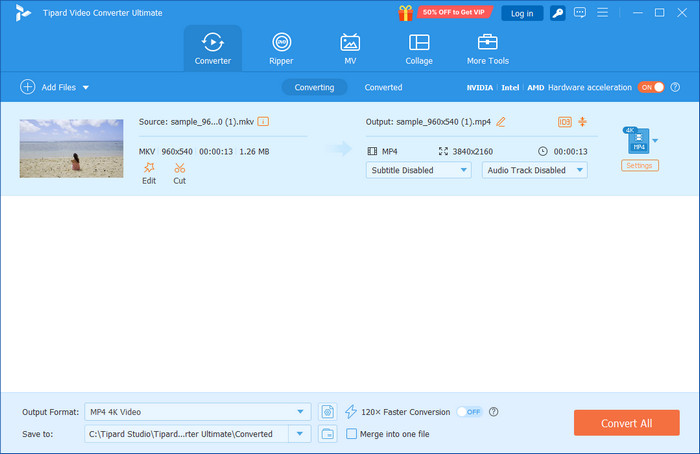700x454 pixels.
Task: Open the Subtitle Disabled dropdown
Action: click(418, 170)
